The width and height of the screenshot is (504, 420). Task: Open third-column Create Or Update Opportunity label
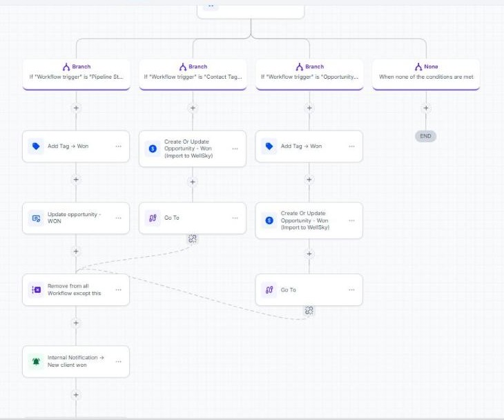point(305,220)
